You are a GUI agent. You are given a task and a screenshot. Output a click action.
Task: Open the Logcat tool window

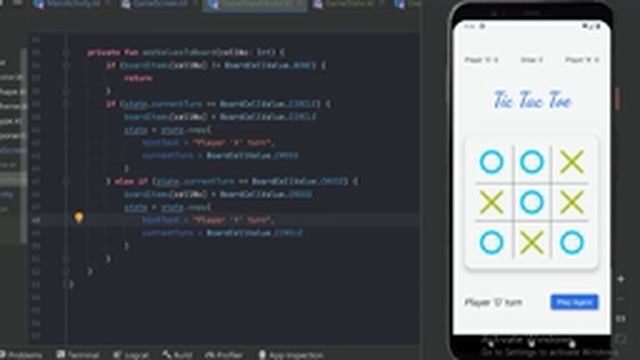(131, 355)
